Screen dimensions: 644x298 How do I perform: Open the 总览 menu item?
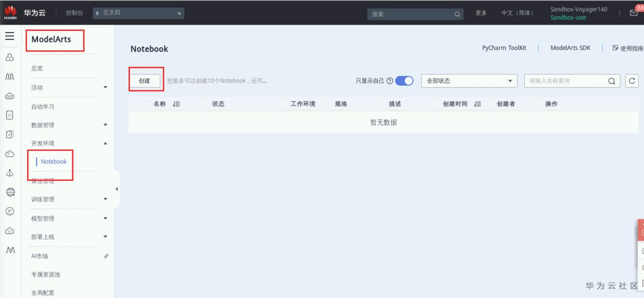[37, 68]
